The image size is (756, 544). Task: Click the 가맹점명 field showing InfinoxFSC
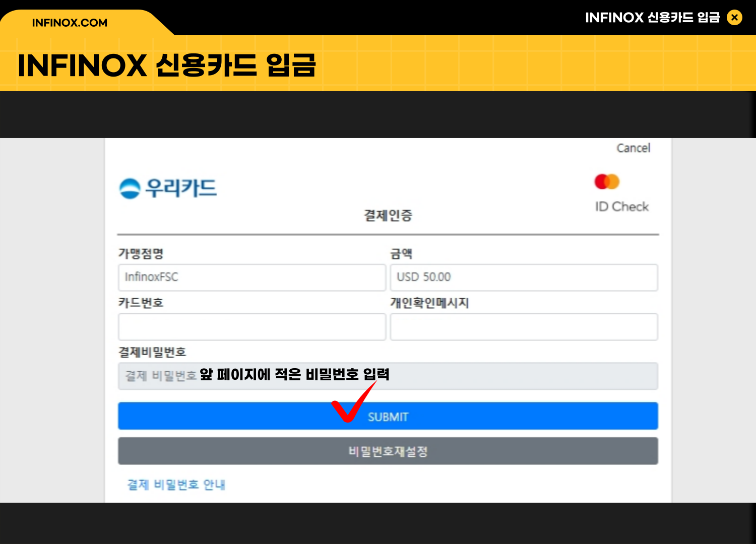click(252, 278)
